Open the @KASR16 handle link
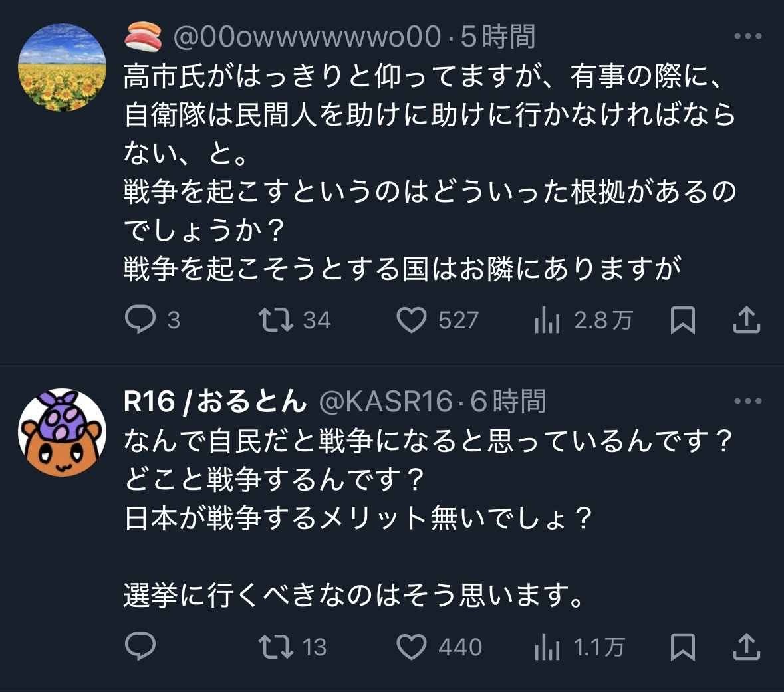The width and height of the screenshot is (784, 692). 386,402
